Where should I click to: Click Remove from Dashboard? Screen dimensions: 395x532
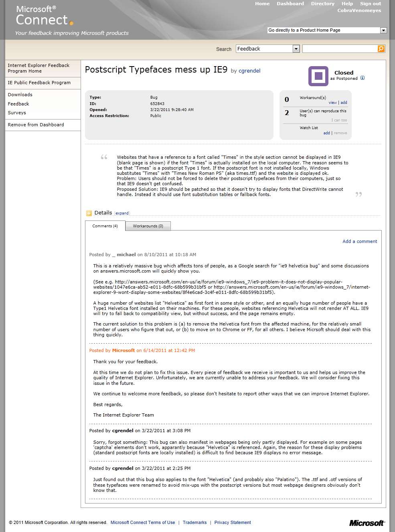point(36,125)
